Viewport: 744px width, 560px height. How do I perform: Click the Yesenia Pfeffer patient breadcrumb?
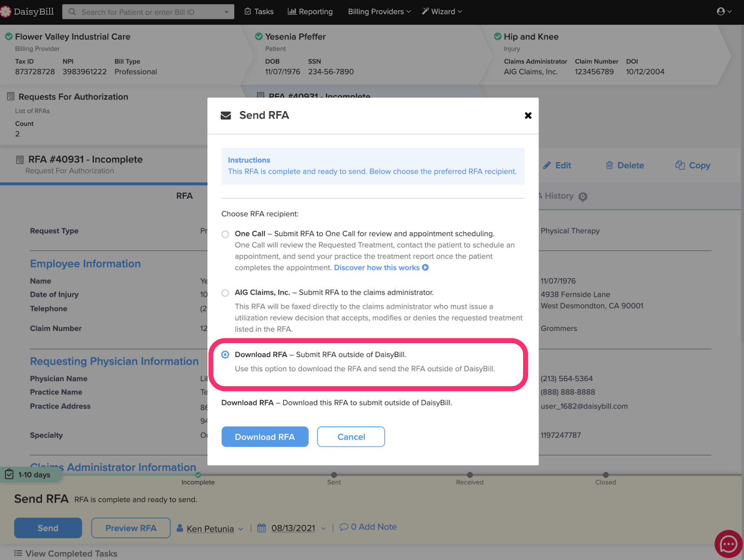tap(295, 37)
